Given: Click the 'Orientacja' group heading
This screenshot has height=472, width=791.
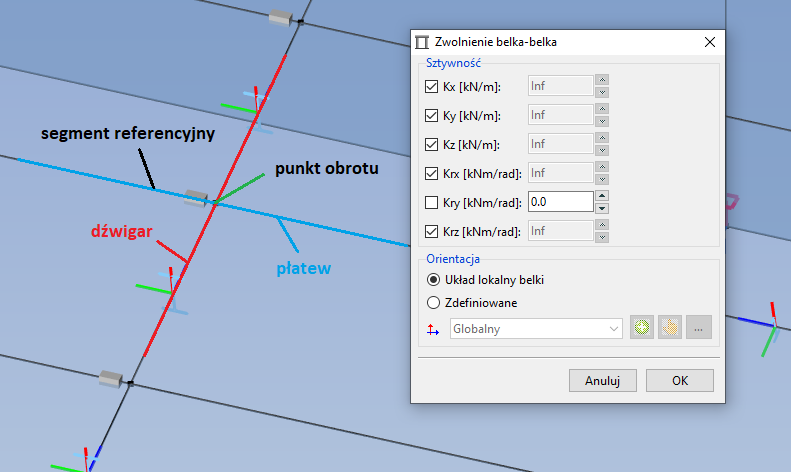Looking at the screenshot, I should (x=453, y=259).
